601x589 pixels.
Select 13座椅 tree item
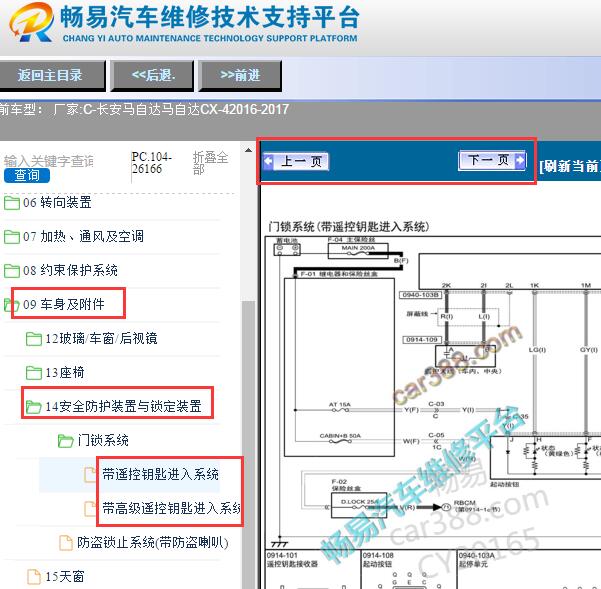[65, 372]
